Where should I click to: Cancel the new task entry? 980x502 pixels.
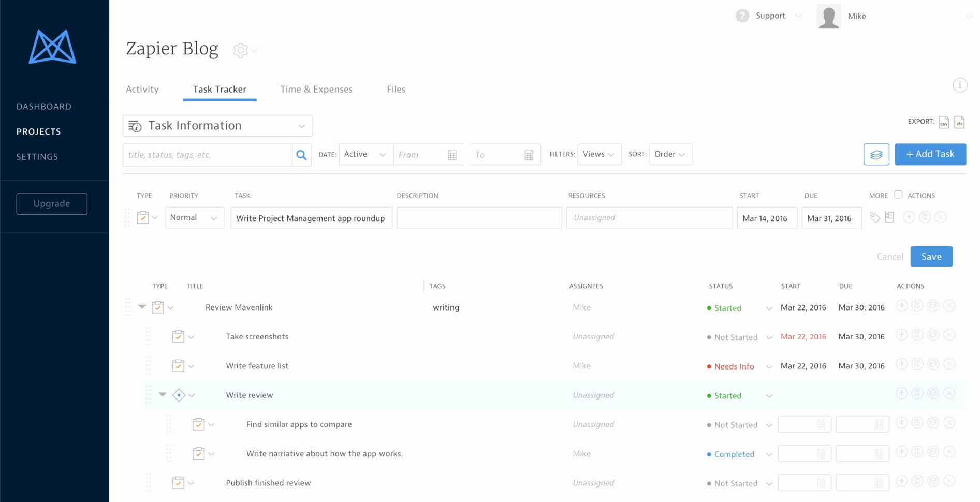(x=890, y=257)
